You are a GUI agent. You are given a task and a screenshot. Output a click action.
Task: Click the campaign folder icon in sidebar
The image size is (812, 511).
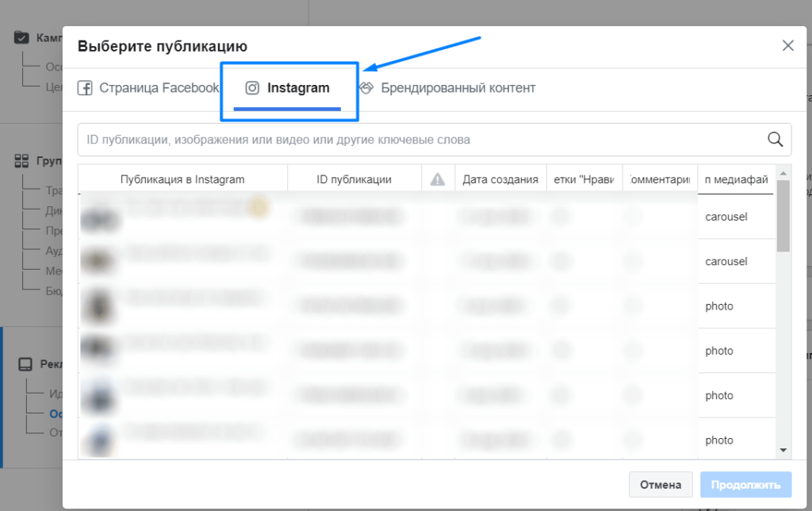(21, 38)
